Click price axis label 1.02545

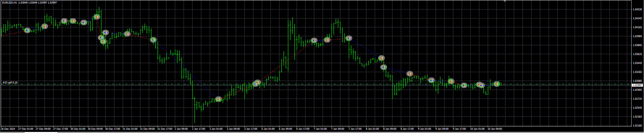[637, 108]
